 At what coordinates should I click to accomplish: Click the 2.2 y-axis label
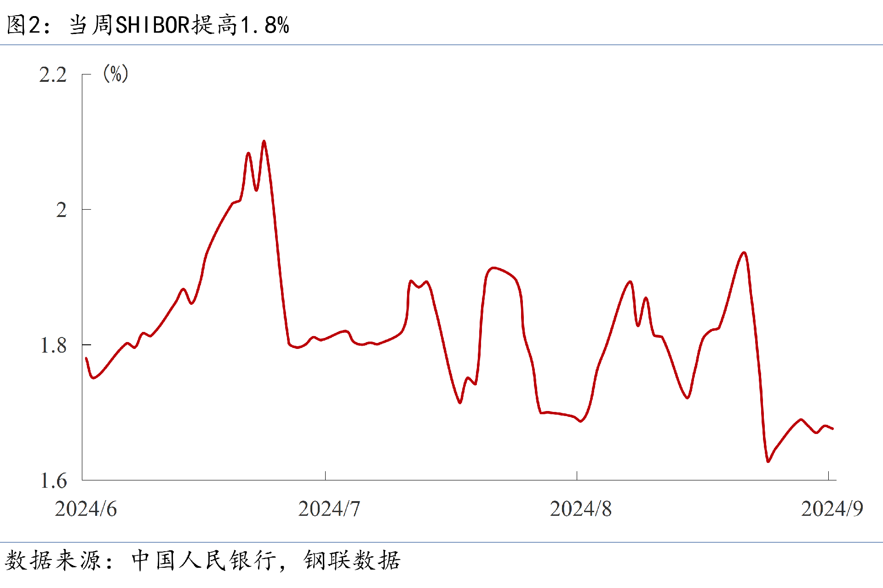(x=53, y=75)
